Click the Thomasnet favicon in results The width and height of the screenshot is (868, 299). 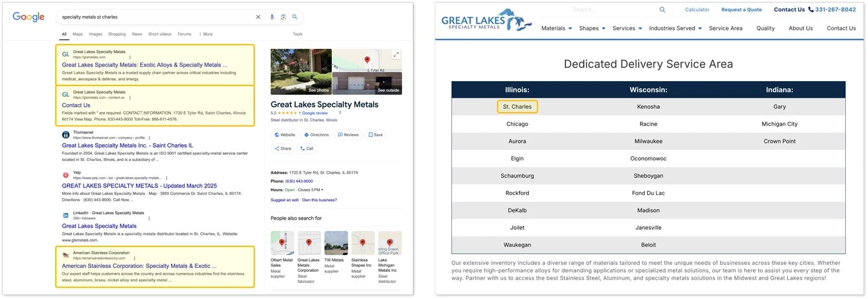click(x=66, y=135)
